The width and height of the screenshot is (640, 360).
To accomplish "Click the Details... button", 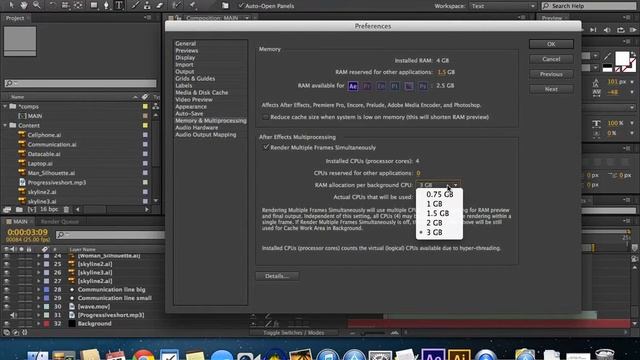I will pyautogui.click(x=277, y=276).
